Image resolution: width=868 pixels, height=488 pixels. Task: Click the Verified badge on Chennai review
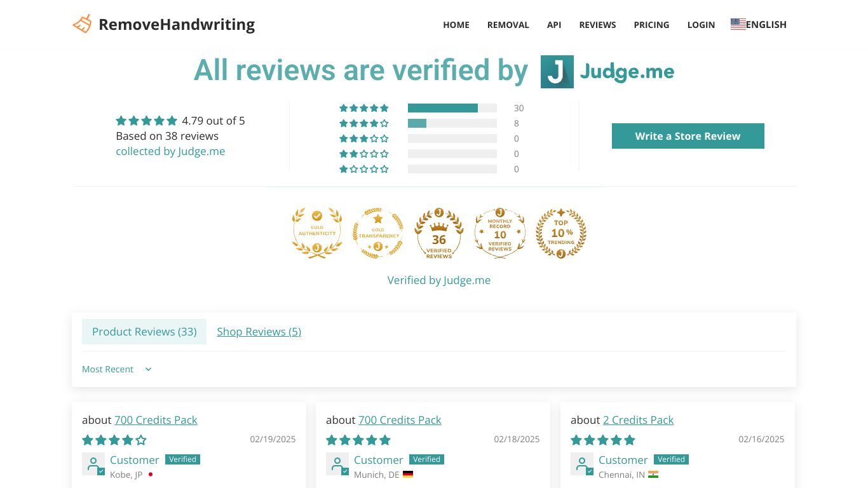point(671,459)
